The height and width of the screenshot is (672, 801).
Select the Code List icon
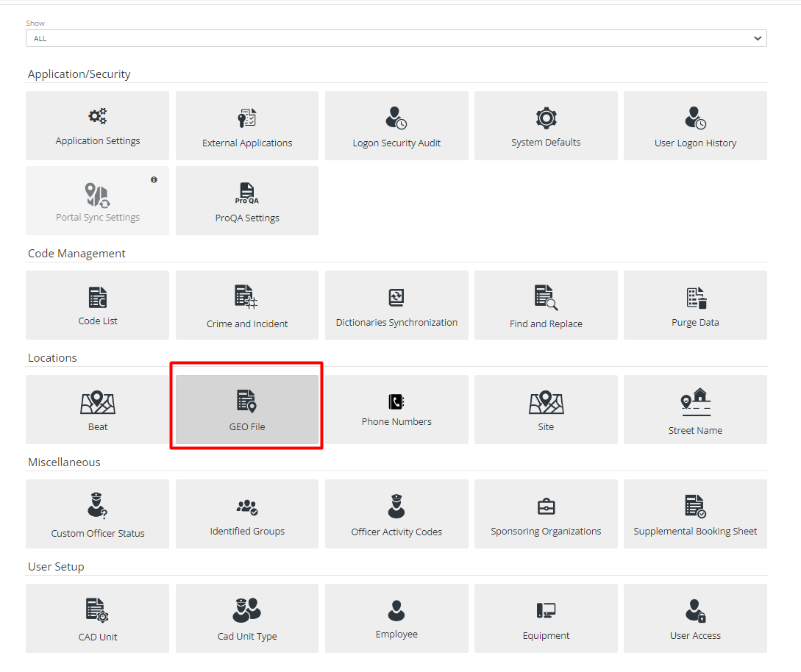click(97, 305)
